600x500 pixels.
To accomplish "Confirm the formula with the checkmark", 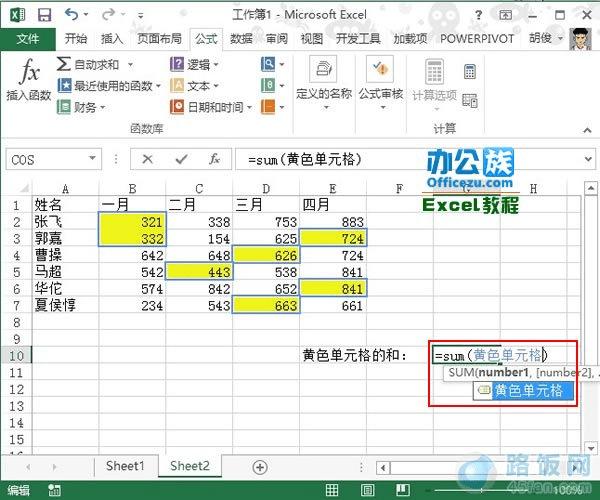I will coord(181,159).
